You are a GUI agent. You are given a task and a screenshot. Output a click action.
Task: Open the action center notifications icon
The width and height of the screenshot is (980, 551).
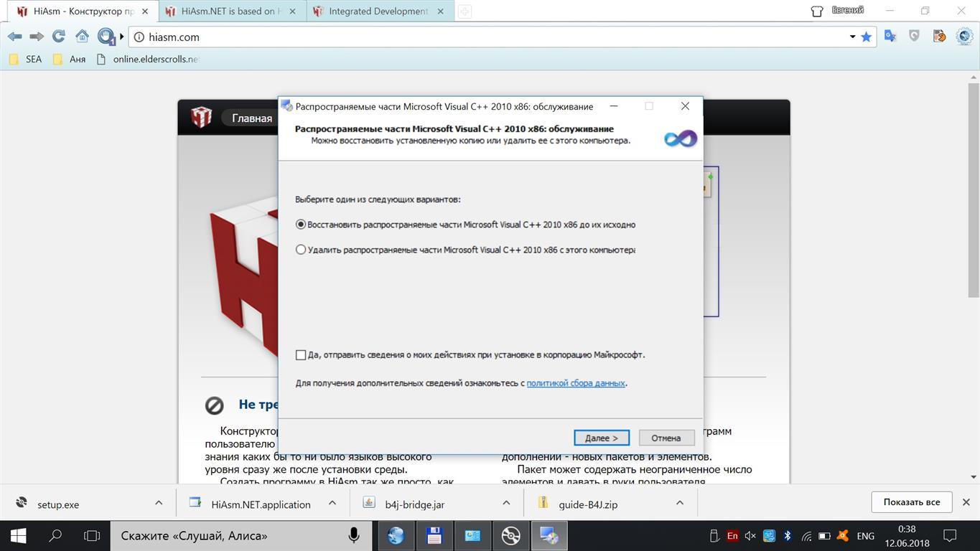click(950, 535)
